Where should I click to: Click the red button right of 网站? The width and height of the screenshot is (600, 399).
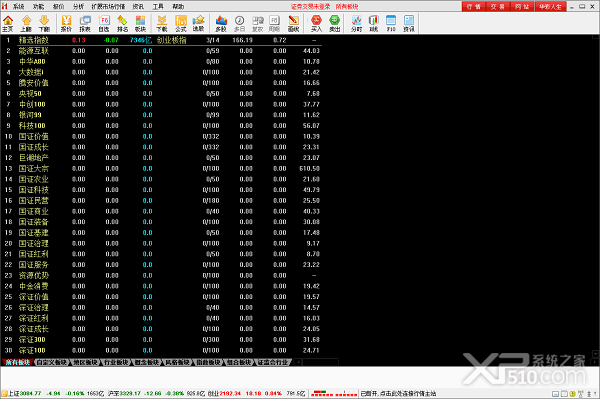[x=550, y=7]
